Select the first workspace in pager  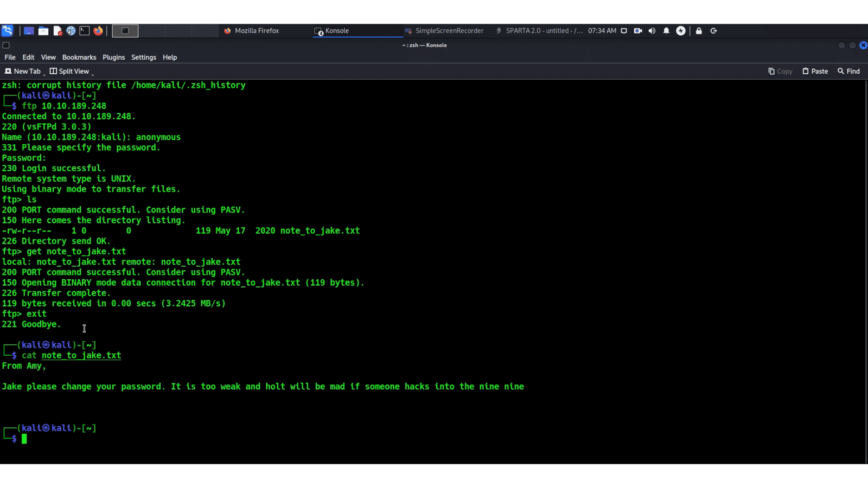coord(125,31)
